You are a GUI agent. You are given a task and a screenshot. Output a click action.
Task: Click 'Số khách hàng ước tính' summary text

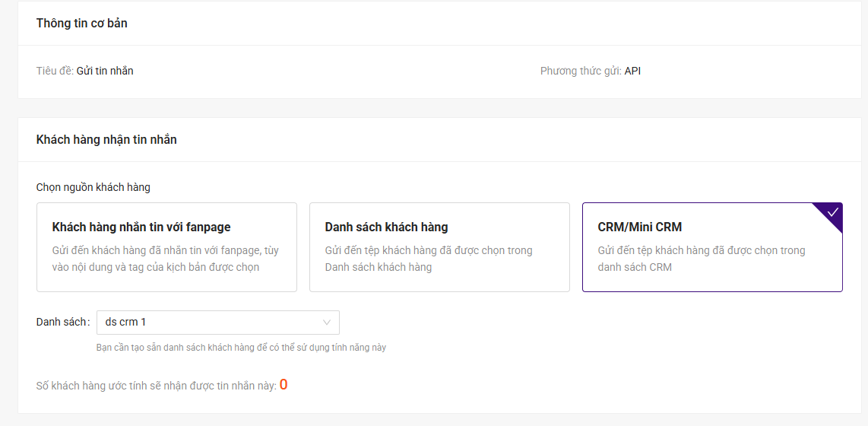point(156,386)
